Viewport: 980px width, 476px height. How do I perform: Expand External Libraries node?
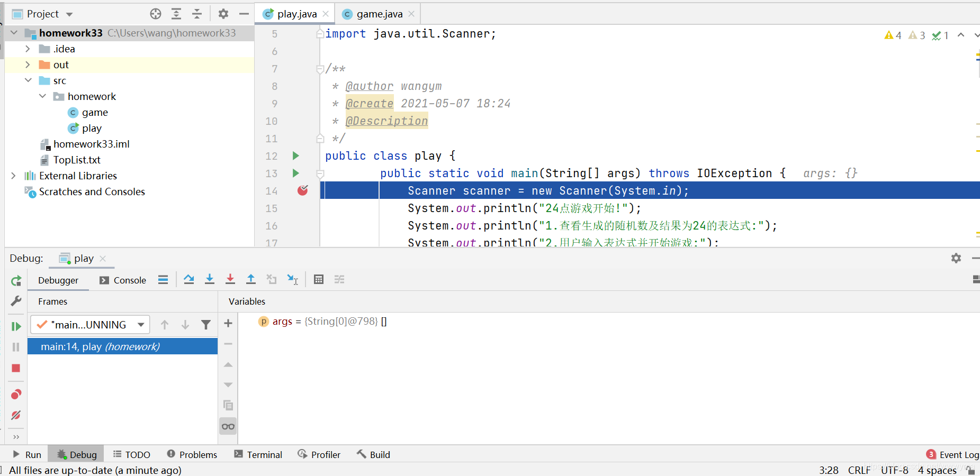tap(14, 176)
